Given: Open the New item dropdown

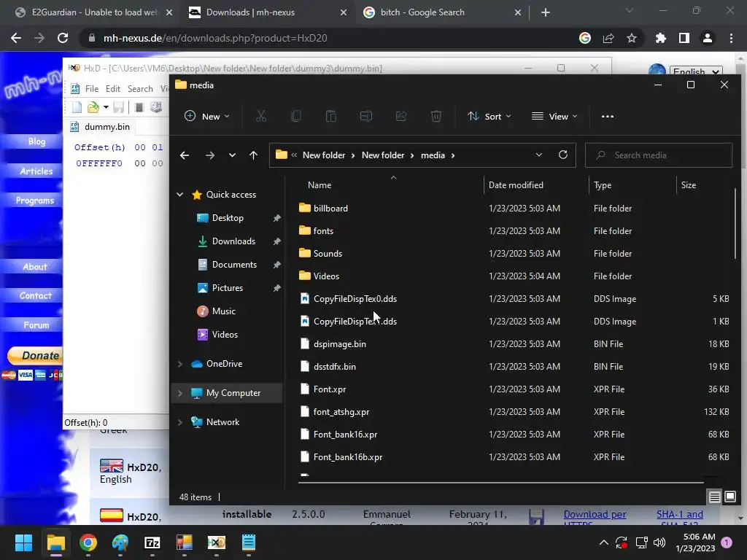Looking at the screenshot, I should click(x=206, y=116).
